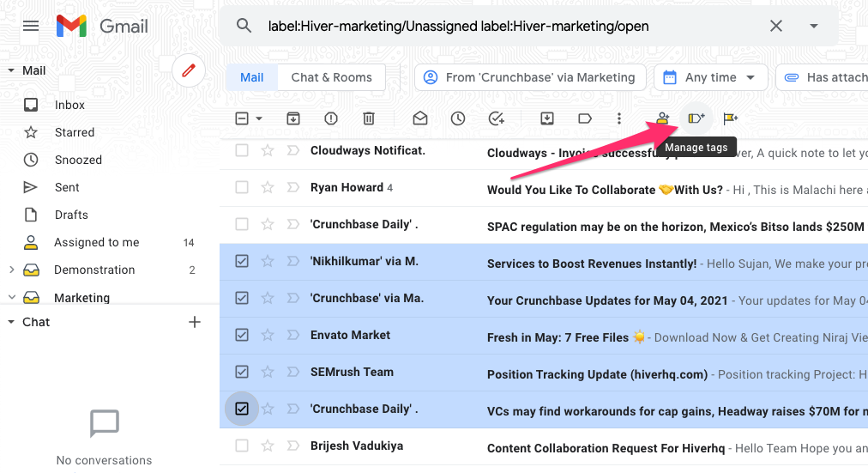Switch to the Mail tab

252,77
